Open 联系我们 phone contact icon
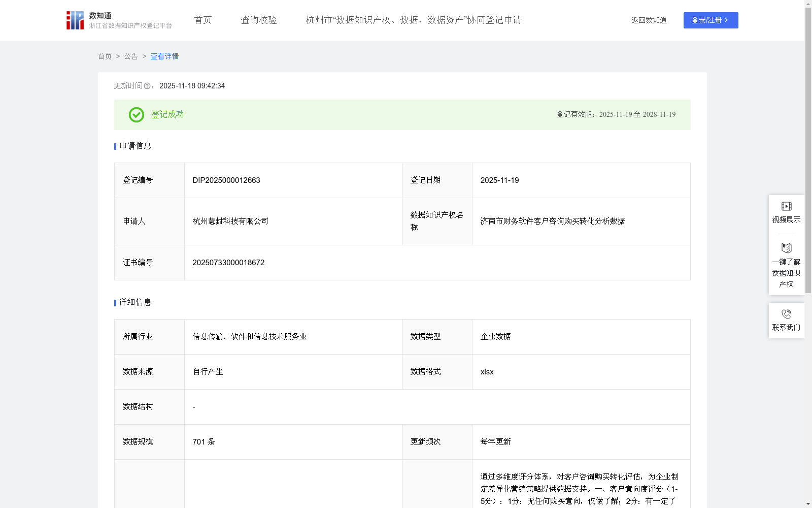Viewport: 812px width, 508px height. click(x=786, y=313)
